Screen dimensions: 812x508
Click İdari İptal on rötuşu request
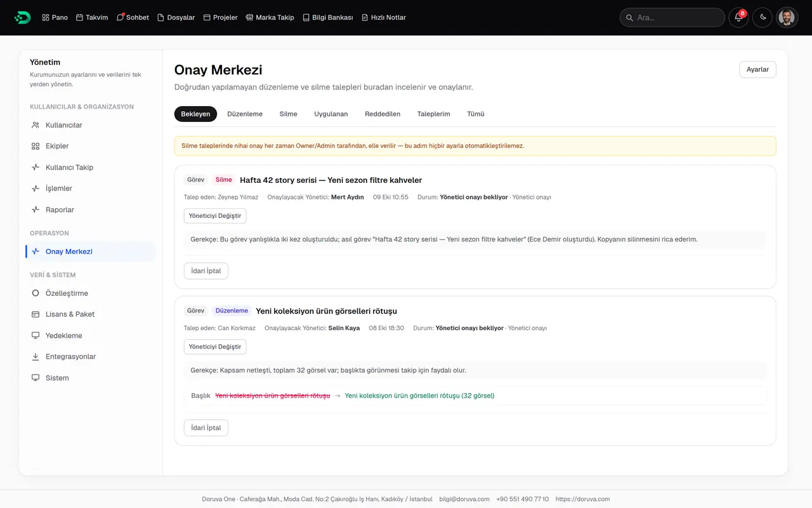tap(206, 428)
